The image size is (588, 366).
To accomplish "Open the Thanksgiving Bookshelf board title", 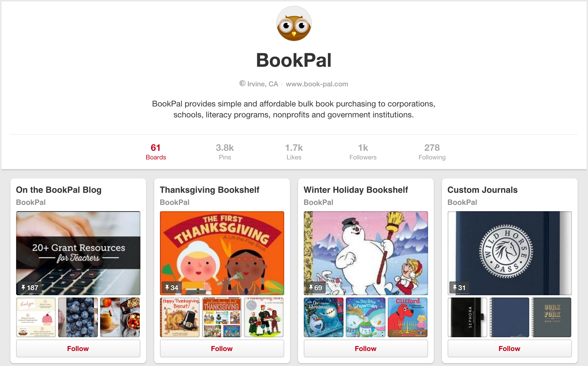I will click(x=209, y=190).
